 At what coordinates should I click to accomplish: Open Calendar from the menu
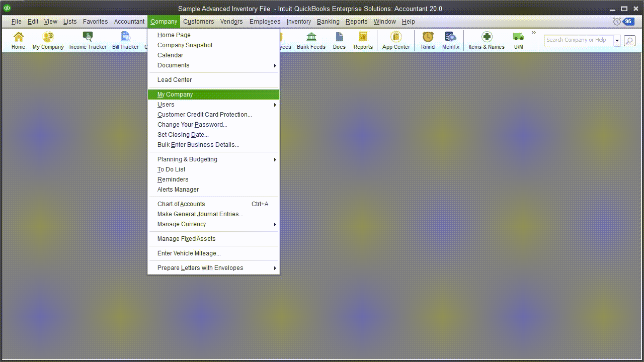(213, 55)
